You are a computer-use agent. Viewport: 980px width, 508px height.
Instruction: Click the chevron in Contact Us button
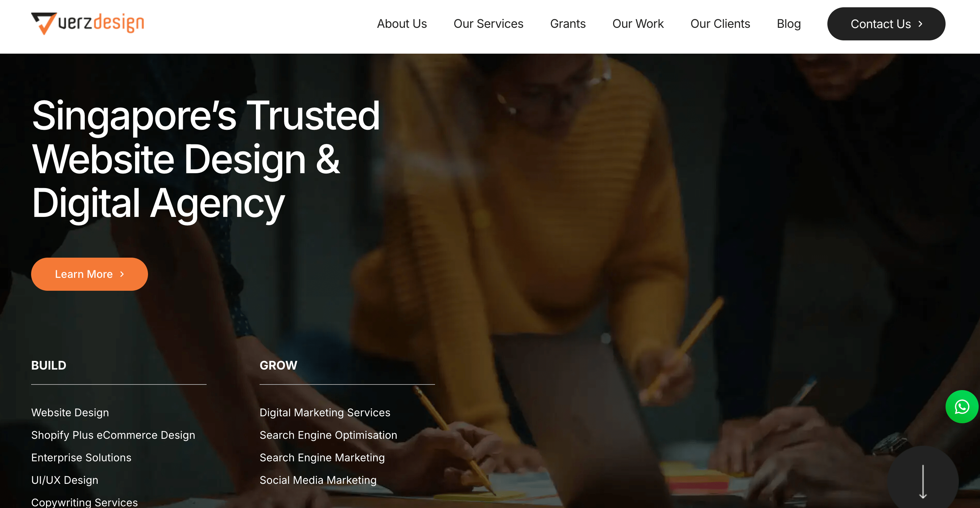tap(920, 24)
